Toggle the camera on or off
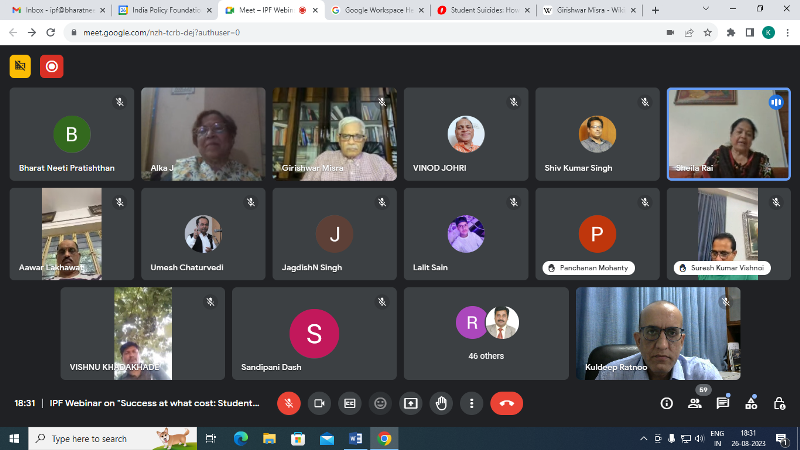 pos(319,403)
